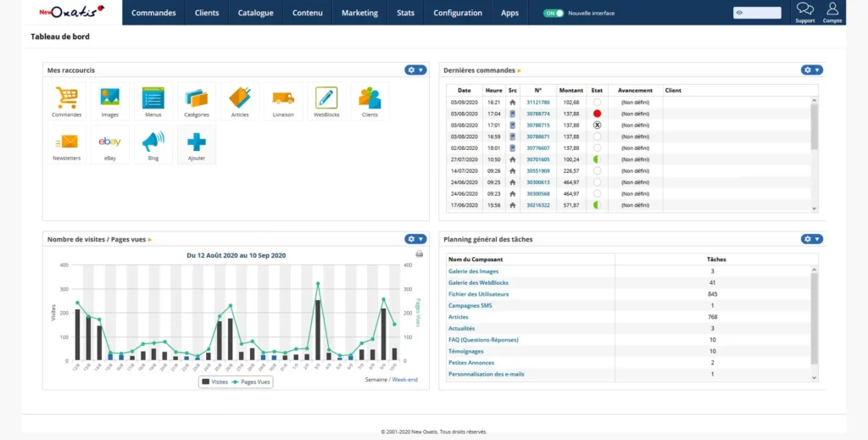Open the WebBlocks shortcut icon

point(326,101)
